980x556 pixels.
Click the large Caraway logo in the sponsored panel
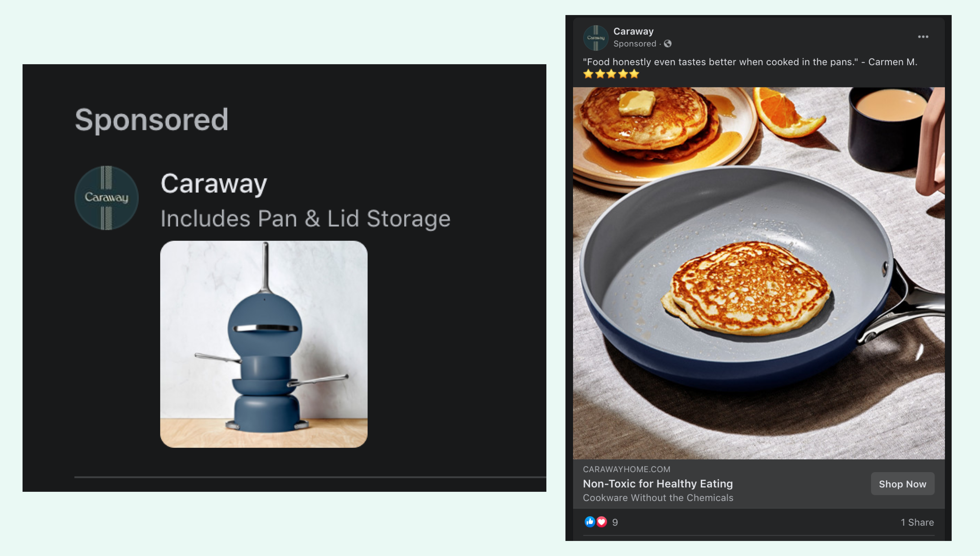pos(106,198)
